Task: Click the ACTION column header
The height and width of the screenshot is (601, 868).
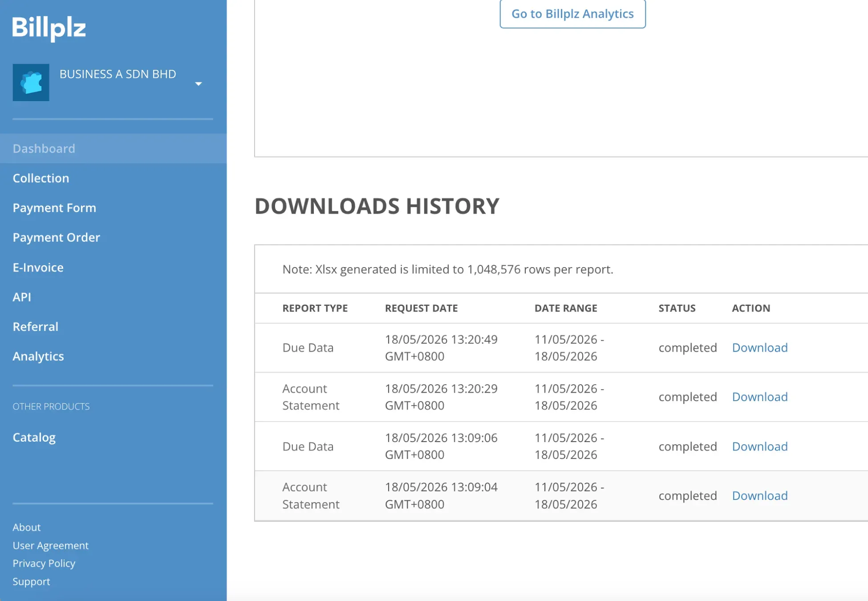Action: click(751, 308)
